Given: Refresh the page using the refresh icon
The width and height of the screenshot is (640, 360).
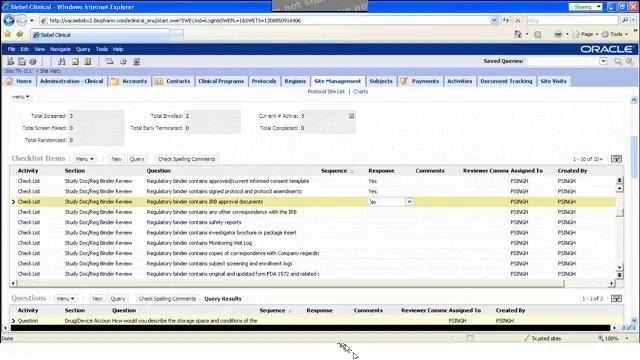Looking at the screenshot, I should point(506,20).
